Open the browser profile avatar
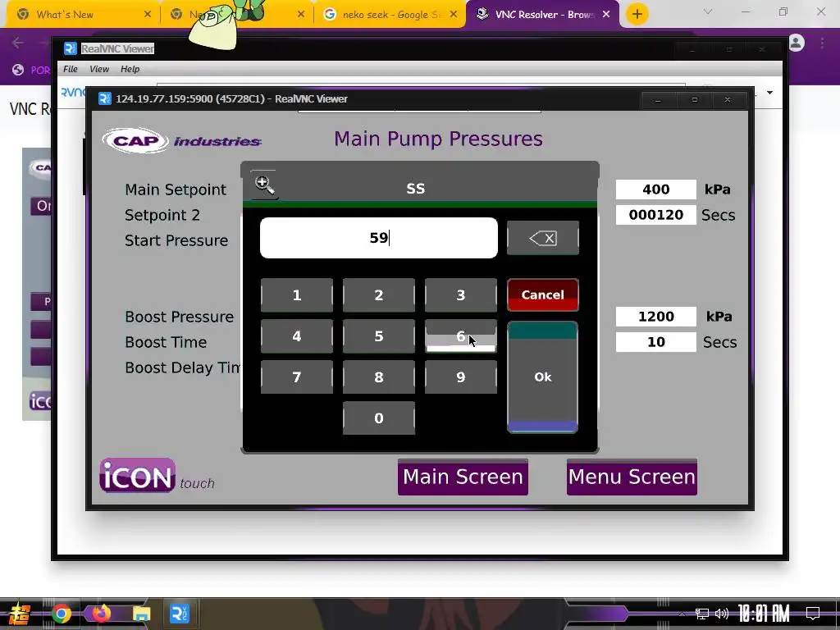 point(797,43)
